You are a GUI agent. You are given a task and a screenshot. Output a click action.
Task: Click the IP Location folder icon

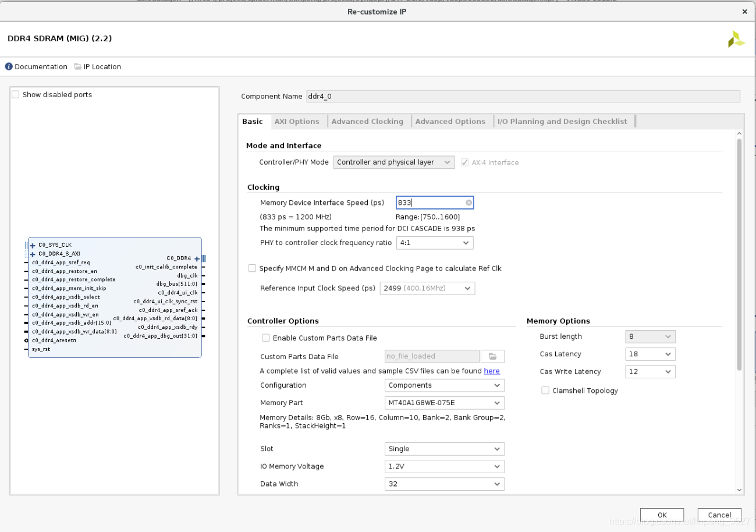pos(78,67)
